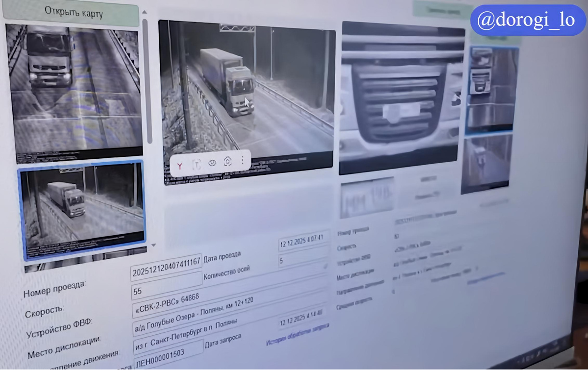
Task: Click the text recognition icon on image toolbar
Action: [196, 165]
